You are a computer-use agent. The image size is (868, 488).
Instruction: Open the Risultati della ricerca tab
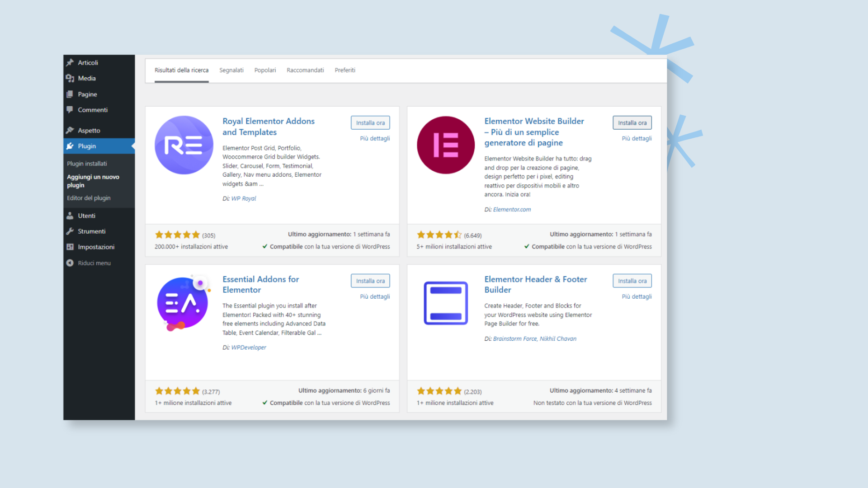(182, 70)
